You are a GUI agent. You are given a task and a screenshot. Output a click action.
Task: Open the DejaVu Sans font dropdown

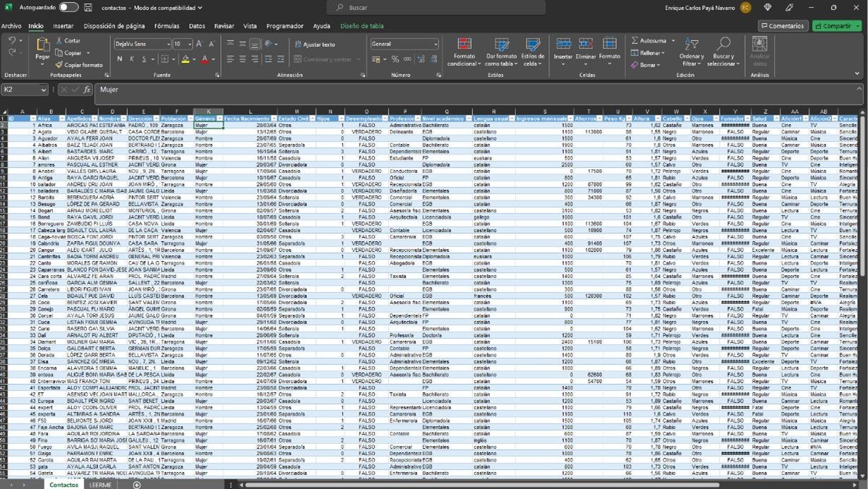pyautogui.click(x=167, y=44)
